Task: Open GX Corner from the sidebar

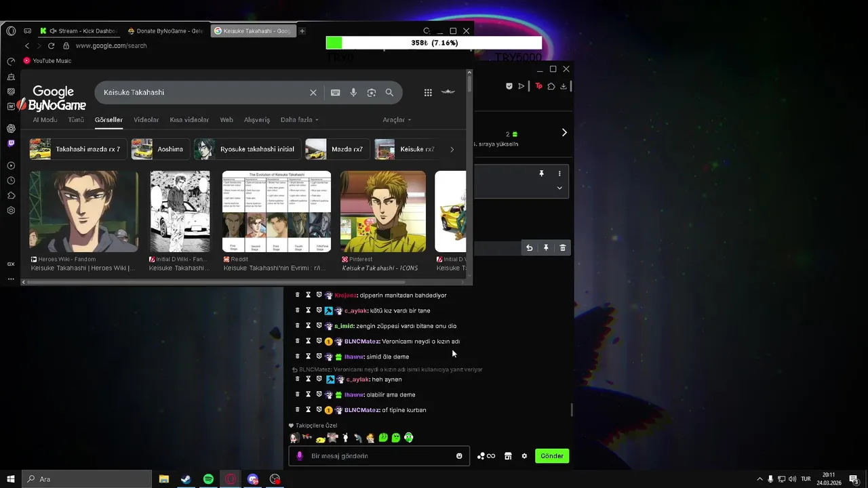Action: pos(11,264)
